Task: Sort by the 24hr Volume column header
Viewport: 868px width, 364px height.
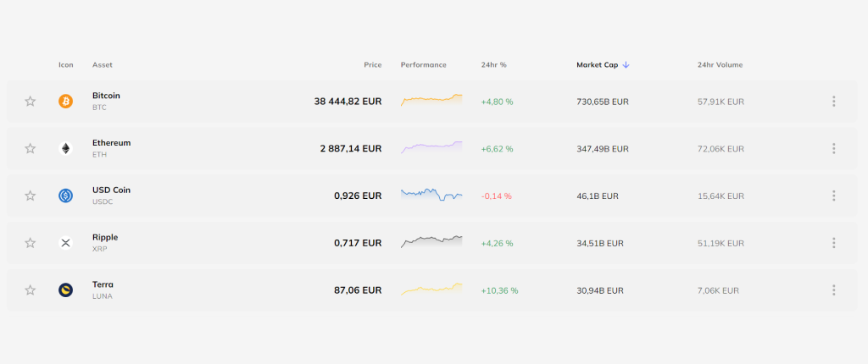Action: click(x=721, y=64)
